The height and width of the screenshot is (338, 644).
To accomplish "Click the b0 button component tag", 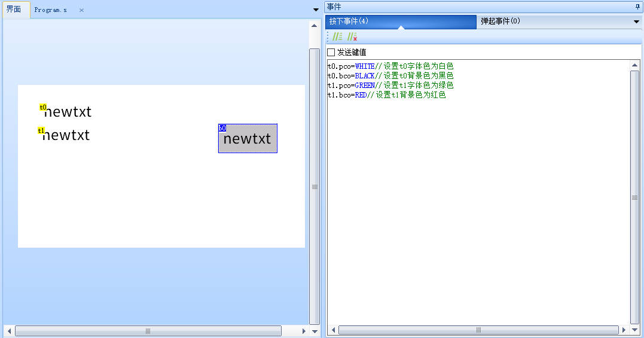I will coord(222,128).
